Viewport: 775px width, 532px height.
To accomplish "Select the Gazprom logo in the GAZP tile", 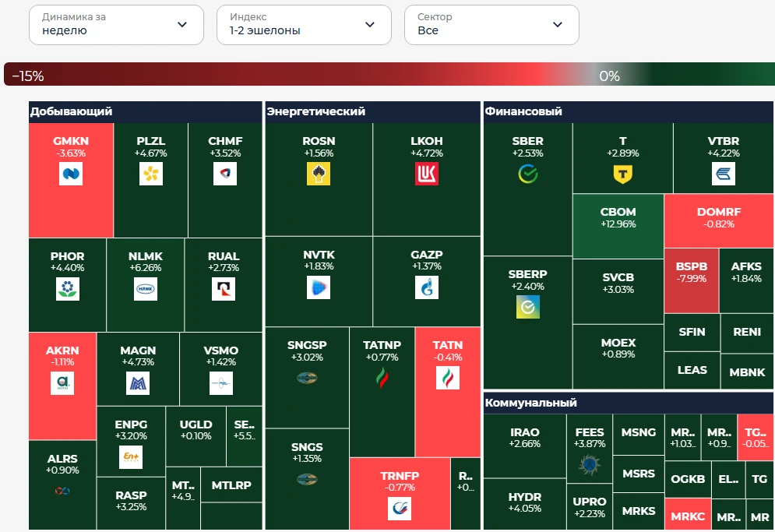I will coord(427,287).
